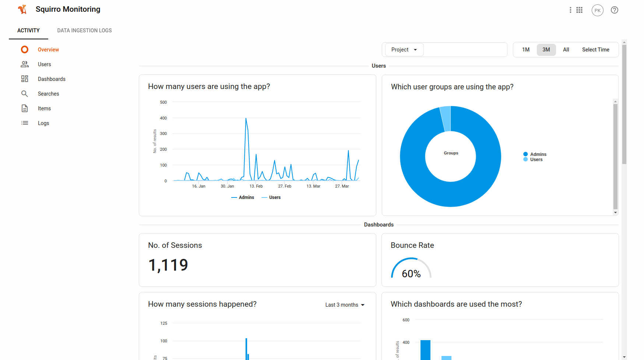The image size is (644, 360).
Task: Click the Dashboards grid icon in sidebar
Action: [25, 79]
